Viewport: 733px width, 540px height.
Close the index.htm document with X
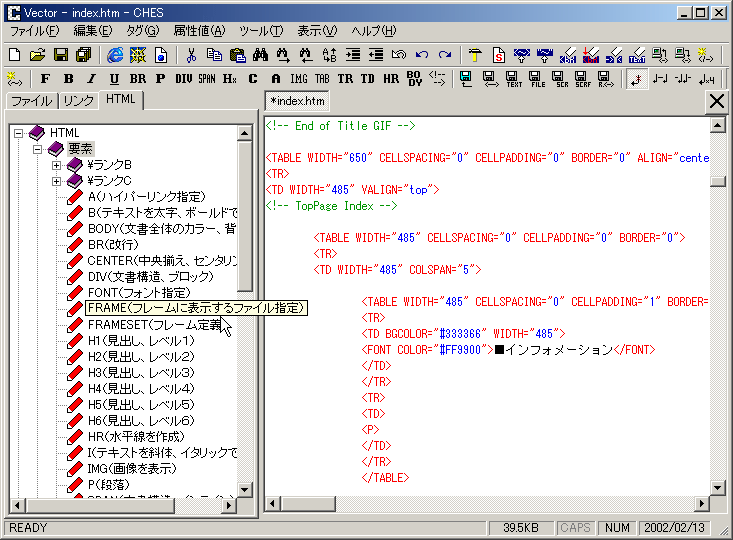[x=716, y=101]
